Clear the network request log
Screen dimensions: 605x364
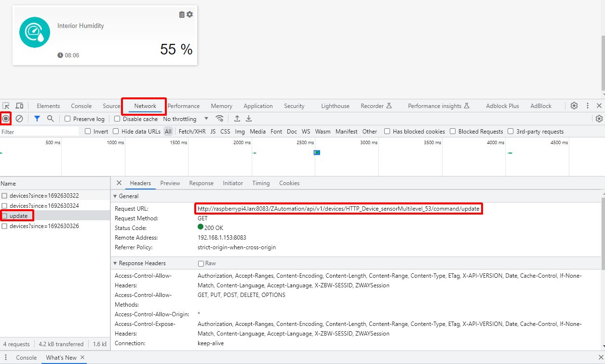pyautogui.click(x=19, y=119)
